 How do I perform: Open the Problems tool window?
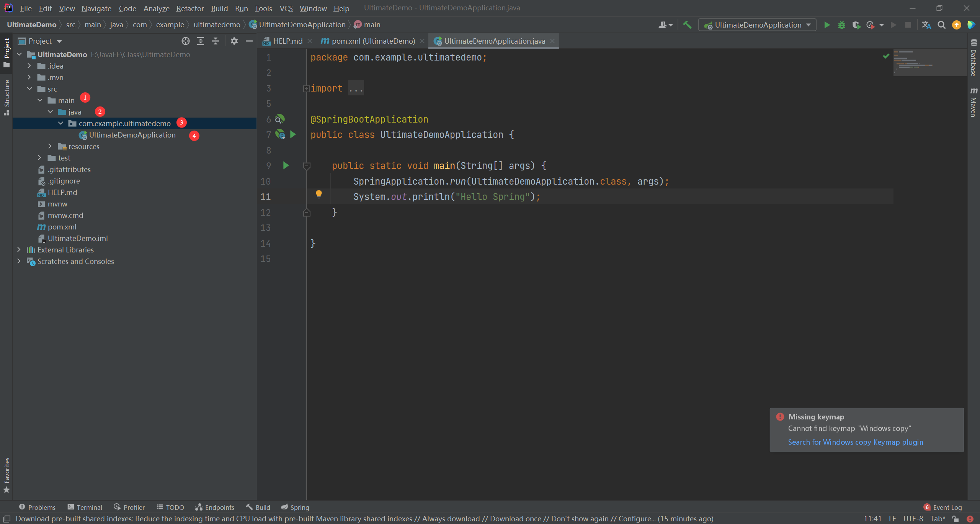tap(38, 507)
